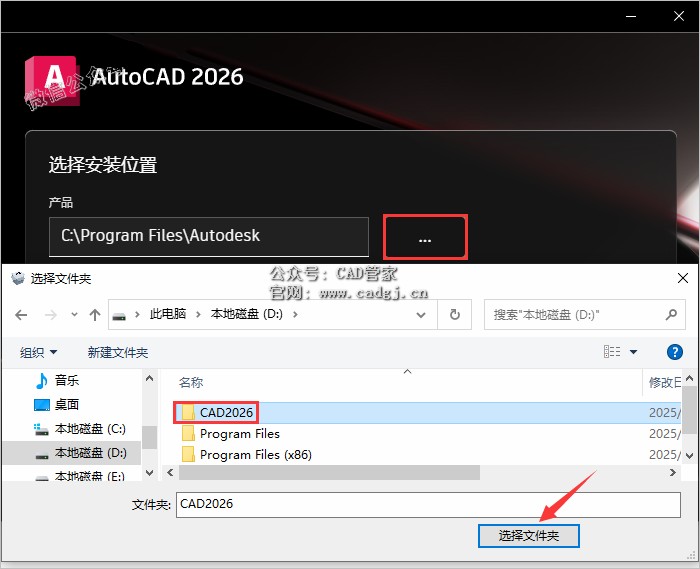Click the Program Files folder icon
The width and height of the screenshot is (700, 569).
[188, 433]
